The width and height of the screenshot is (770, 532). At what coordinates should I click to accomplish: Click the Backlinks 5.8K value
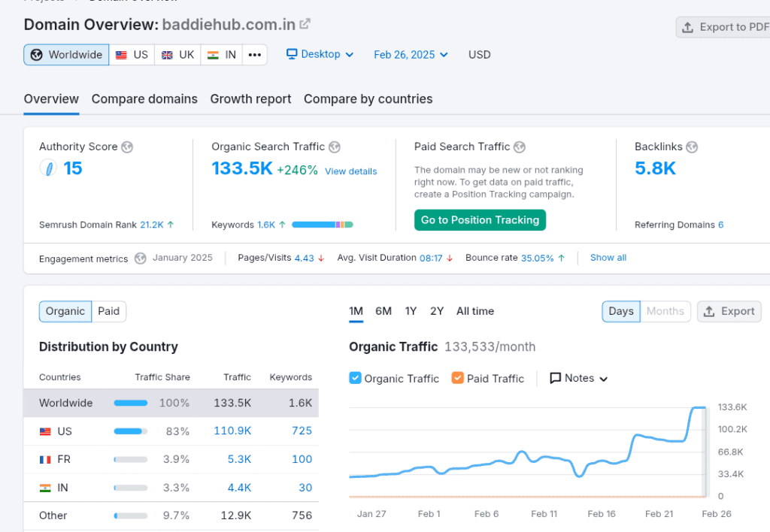(x=655, y=168)
